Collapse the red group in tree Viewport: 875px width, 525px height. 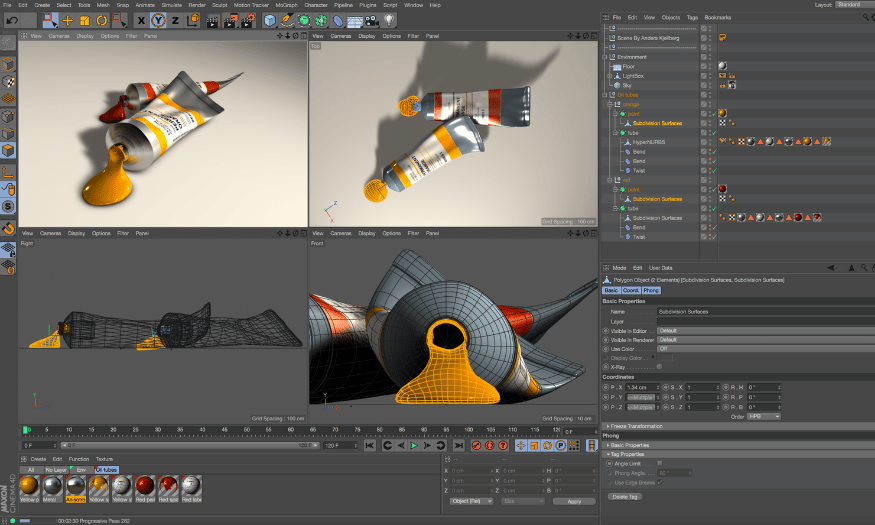pyautogui.click(x=609, y=180)
